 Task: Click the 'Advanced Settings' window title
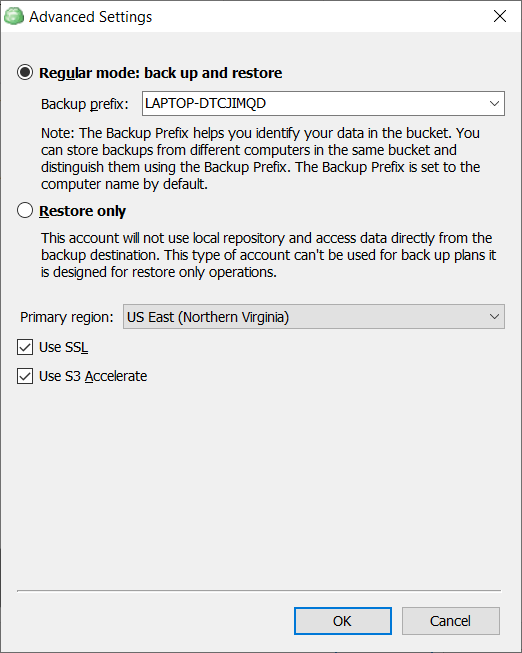[90, 17]
